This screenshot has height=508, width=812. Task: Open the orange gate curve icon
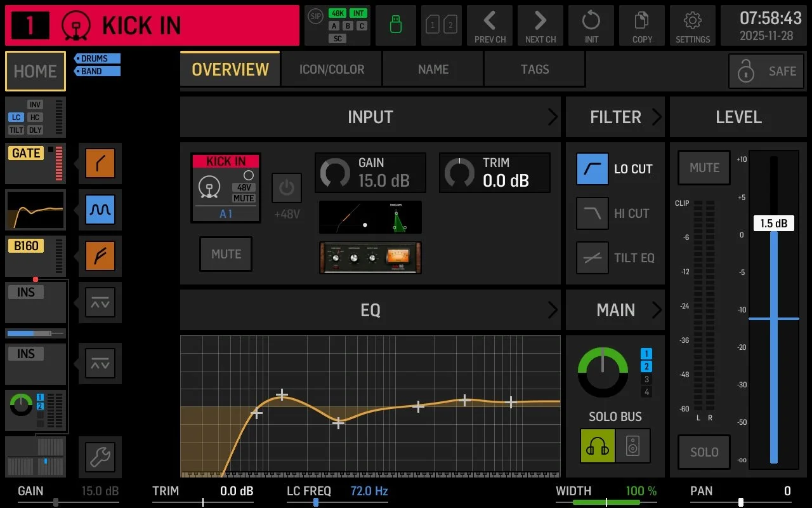tap(100, 163)
